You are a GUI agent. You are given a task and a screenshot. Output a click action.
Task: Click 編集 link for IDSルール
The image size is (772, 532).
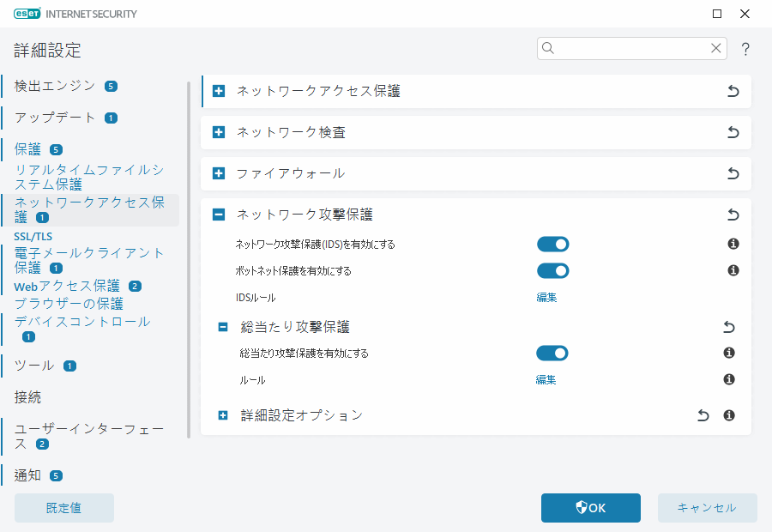[546, 298]
